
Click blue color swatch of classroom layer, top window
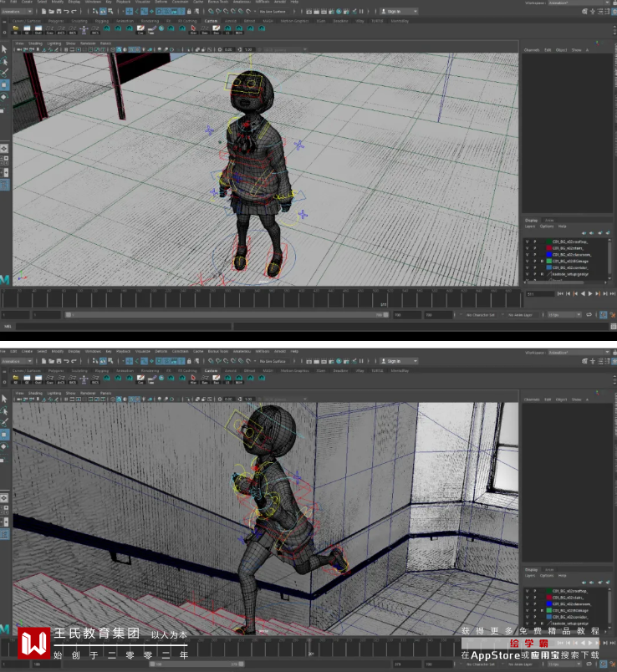[548, 255]
